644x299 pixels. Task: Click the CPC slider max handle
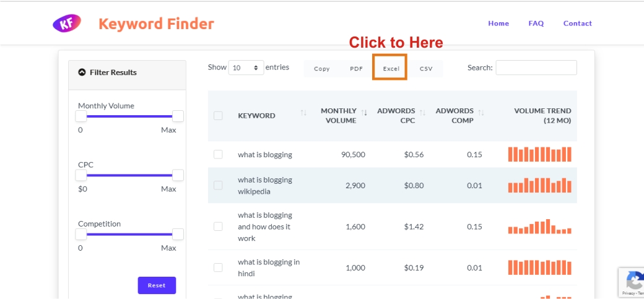coord(178,175)
